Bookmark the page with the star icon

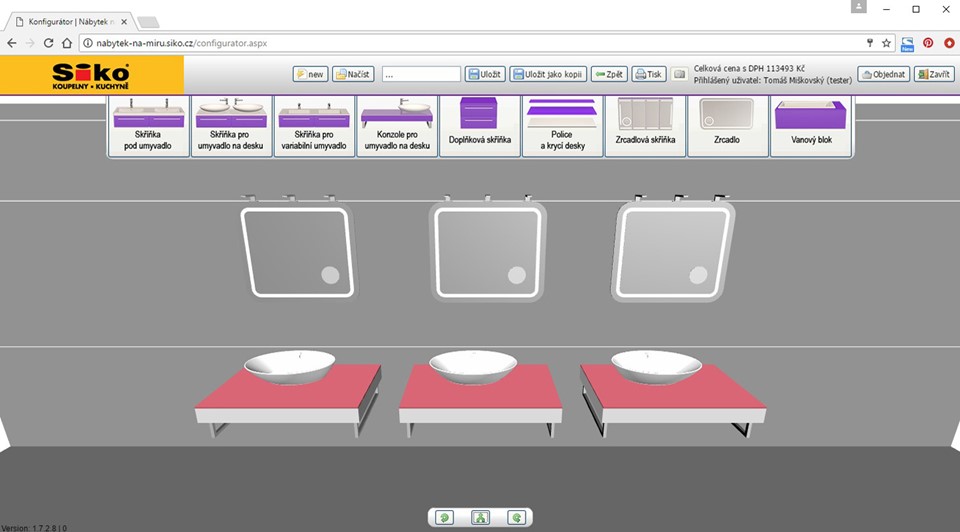pos(886,43)
